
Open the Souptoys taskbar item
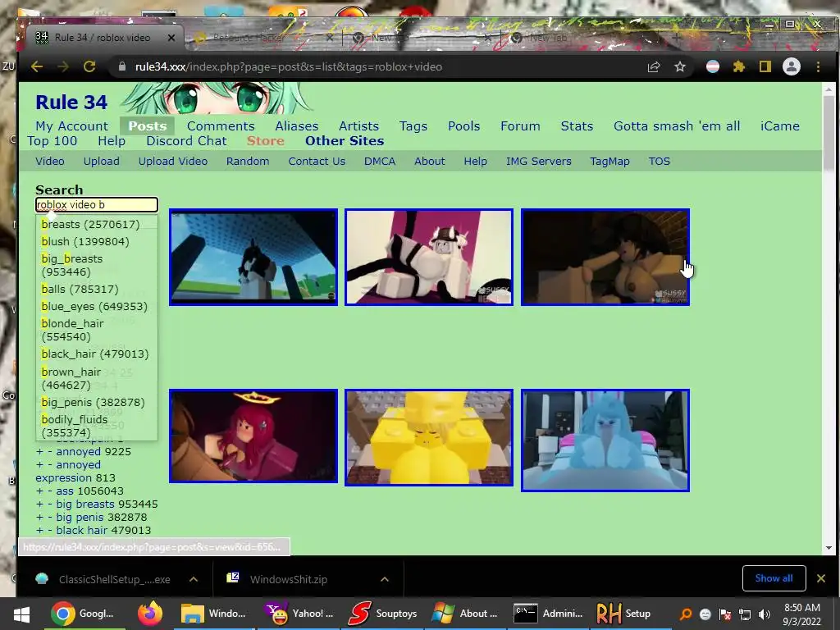[382, 614]
